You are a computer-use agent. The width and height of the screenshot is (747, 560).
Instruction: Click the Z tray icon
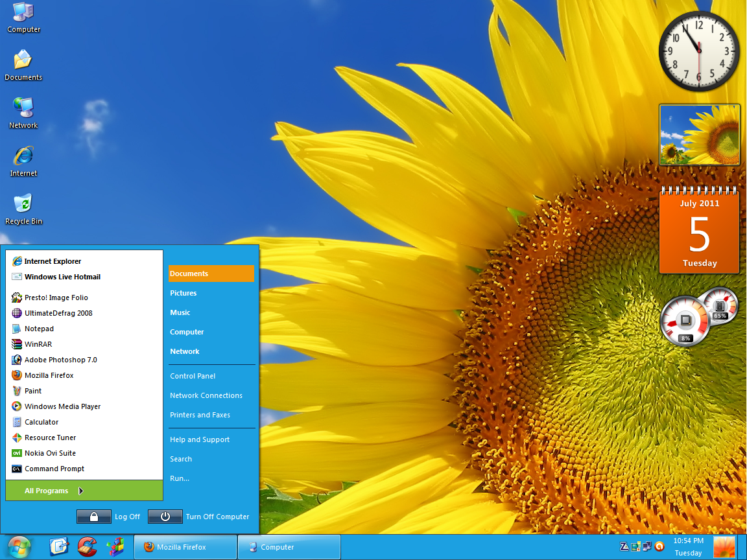pyautogui.click(x=624, y=546)
